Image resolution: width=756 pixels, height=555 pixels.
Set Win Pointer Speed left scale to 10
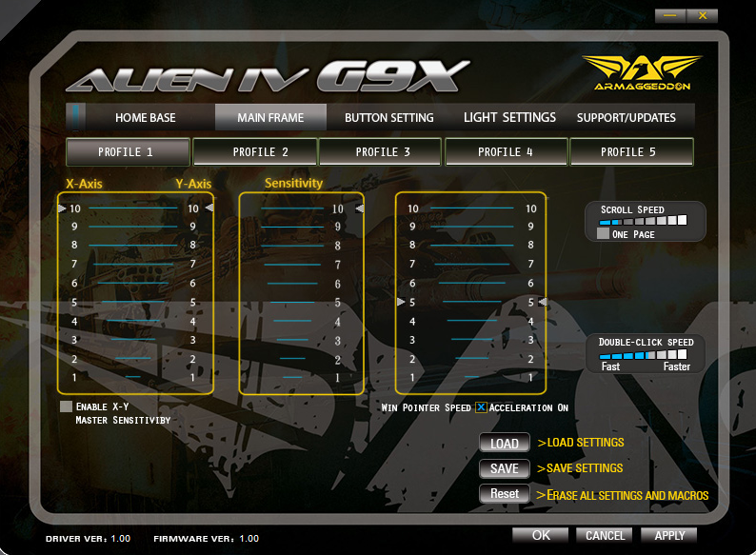[413, 208]
